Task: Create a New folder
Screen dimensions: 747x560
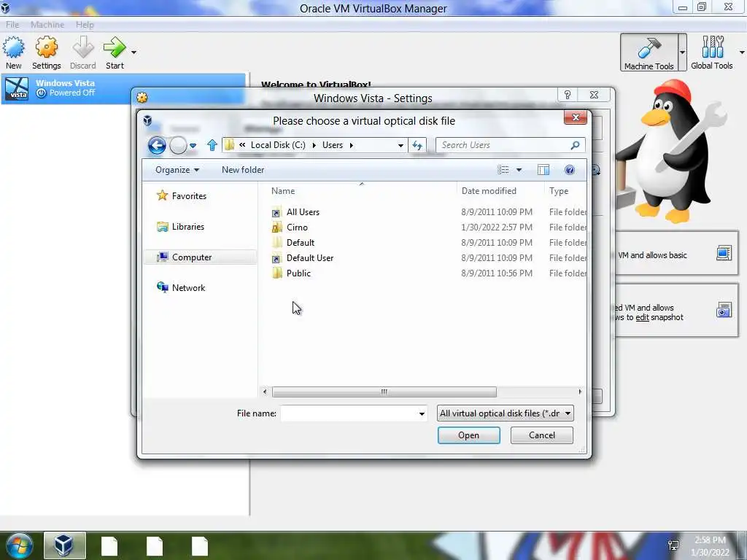Action: pos(243,169)
